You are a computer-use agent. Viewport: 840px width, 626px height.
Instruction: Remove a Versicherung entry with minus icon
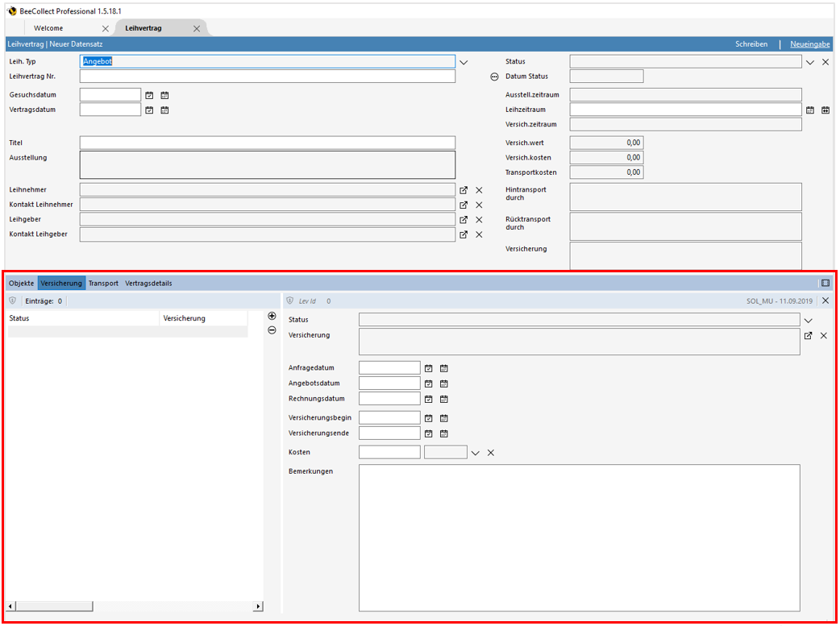click(272, 331)
